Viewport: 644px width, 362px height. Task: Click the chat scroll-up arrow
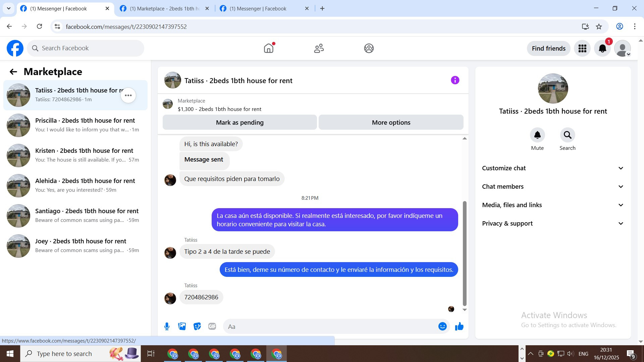point(465,138)
